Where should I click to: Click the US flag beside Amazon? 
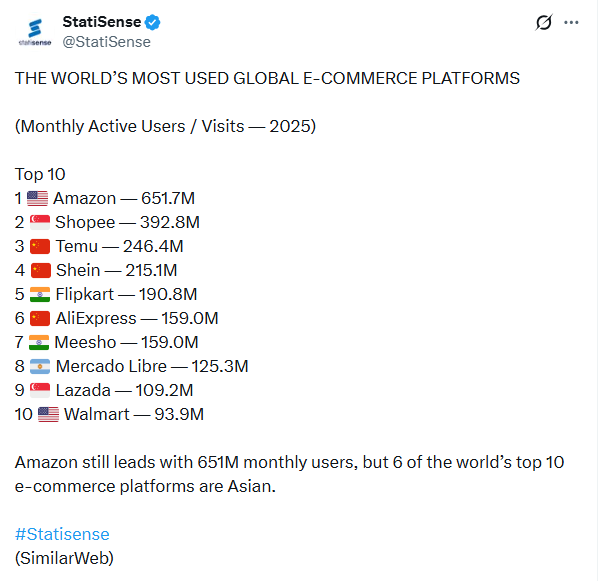37,198
